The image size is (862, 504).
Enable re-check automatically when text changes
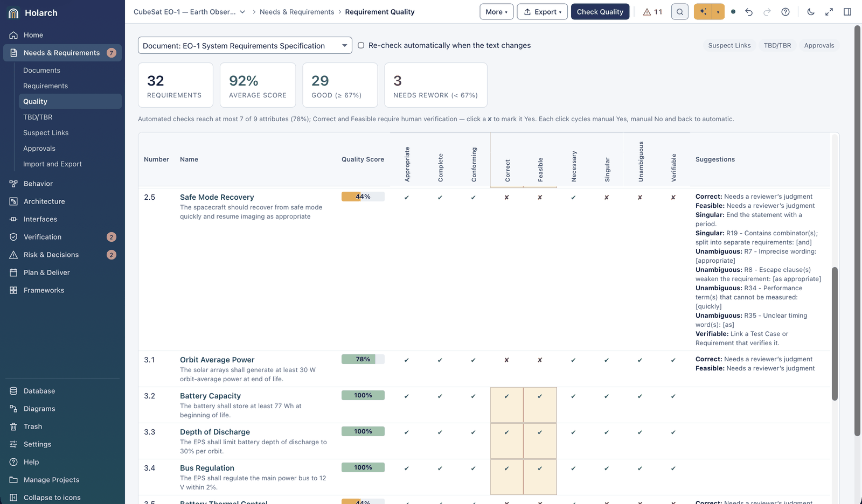tap(361, 46)
